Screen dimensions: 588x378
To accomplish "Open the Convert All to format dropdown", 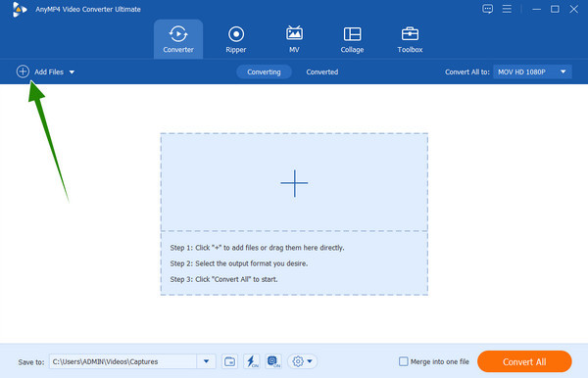I will 532,71.
